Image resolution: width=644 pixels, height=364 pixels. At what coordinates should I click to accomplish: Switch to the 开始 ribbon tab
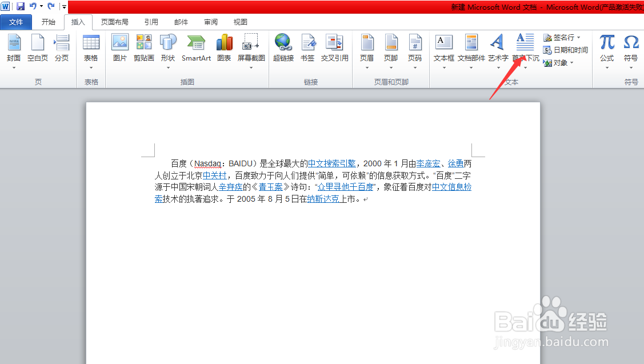click(x=49, y=22)
